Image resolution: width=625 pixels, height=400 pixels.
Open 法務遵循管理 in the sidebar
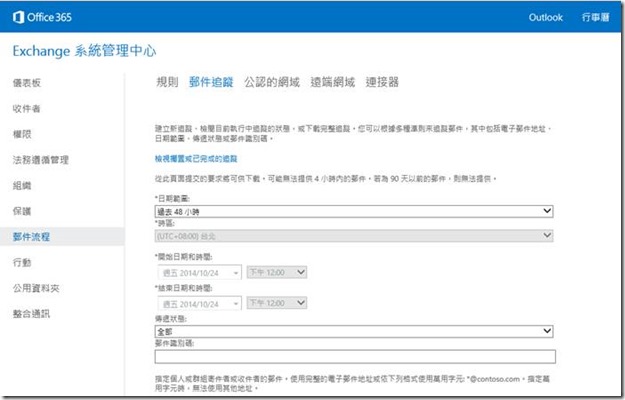click(40, 160)
